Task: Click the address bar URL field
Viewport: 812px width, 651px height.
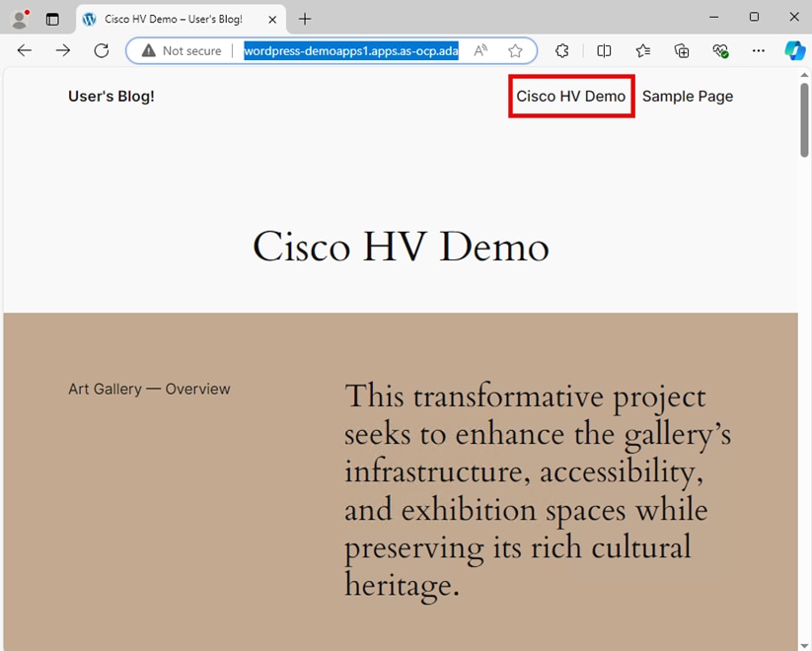Action: 350,50
